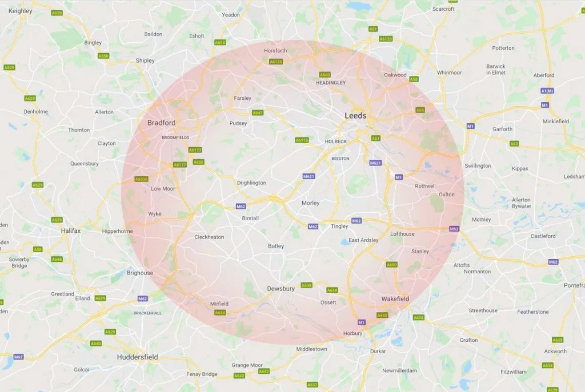Click the M621 road shield near Beeston
Image resolution: width=585 pixels, height=392 pixels.
coord(375,163)
